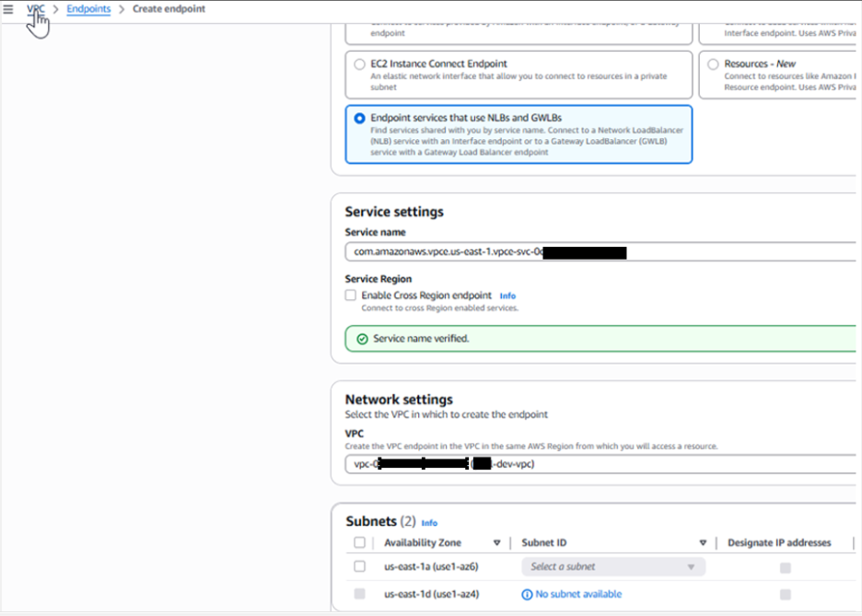Check the us-east-1d availability zone row

point(359,594)
